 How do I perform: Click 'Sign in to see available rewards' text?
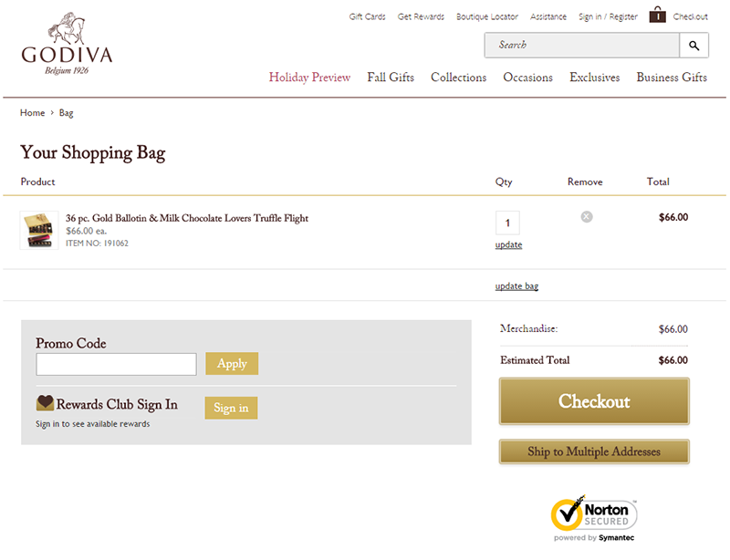click(93, 424)
